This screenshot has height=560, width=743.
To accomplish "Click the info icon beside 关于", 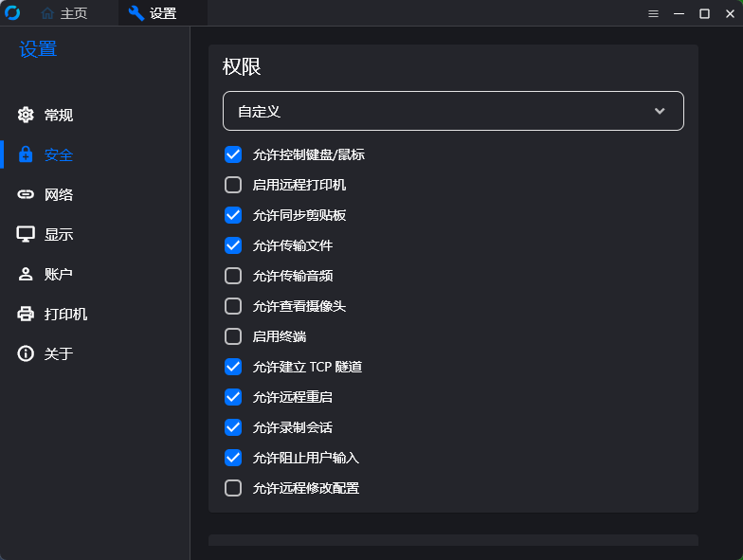I will click(26, 353).
